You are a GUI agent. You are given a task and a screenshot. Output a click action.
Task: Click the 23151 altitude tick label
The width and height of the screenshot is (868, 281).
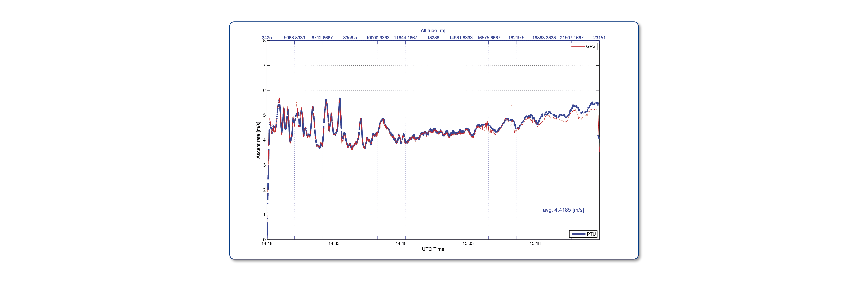pyautogui.click(x=599, y=38)
